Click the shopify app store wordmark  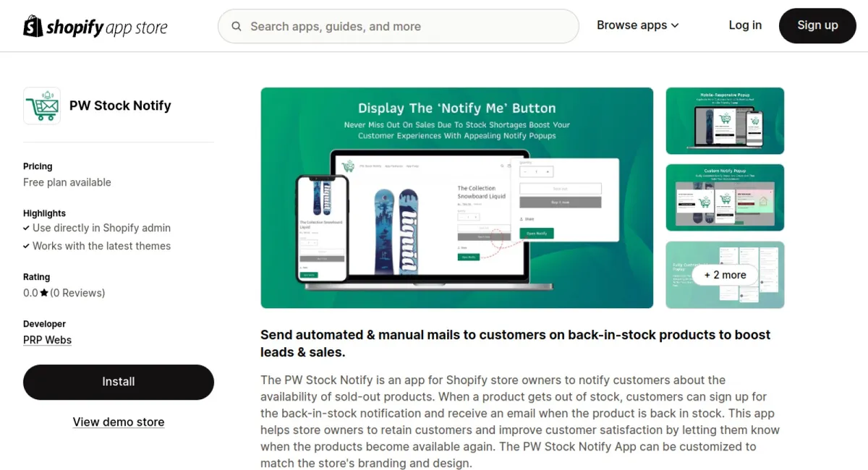106,27
